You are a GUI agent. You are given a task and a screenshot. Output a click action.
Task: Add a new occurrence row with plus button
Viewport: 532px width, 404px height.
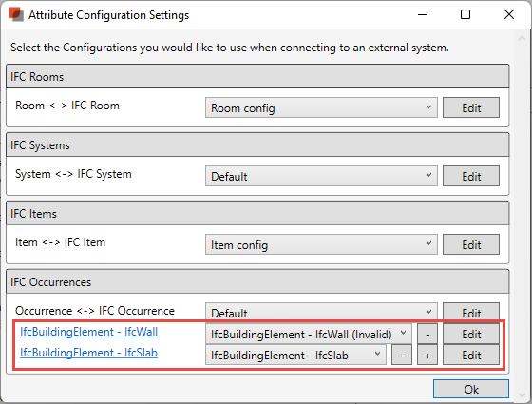427,356
